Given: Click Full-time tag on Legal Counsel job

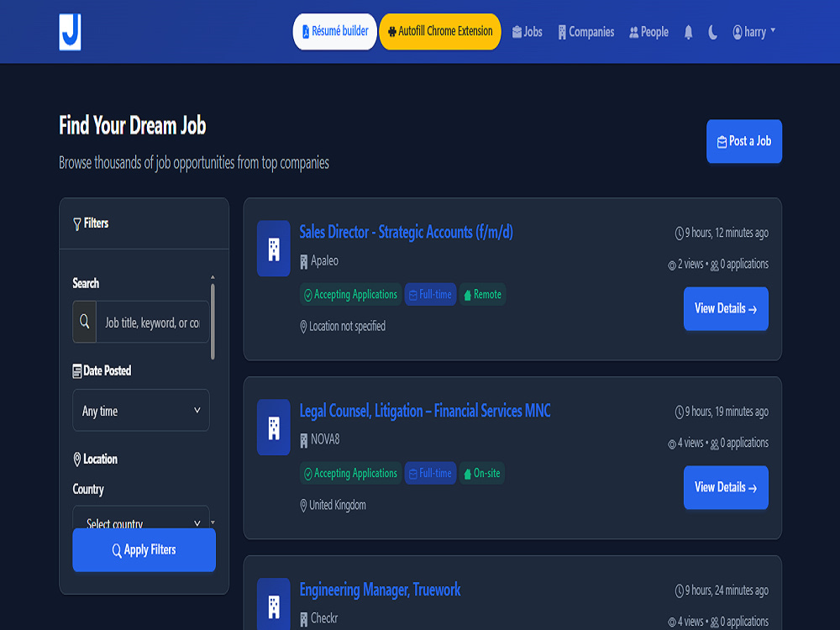Looking at the screenshot, I should 430,474.
